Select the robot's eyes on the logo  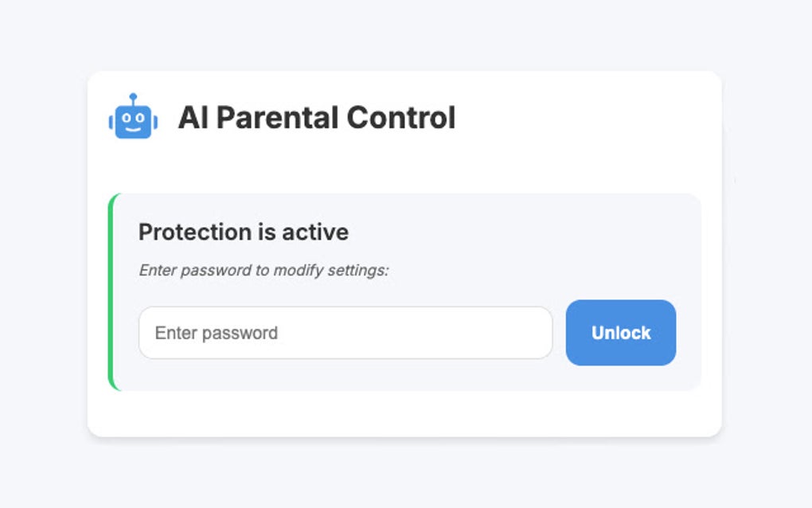(x=133, y=116)
